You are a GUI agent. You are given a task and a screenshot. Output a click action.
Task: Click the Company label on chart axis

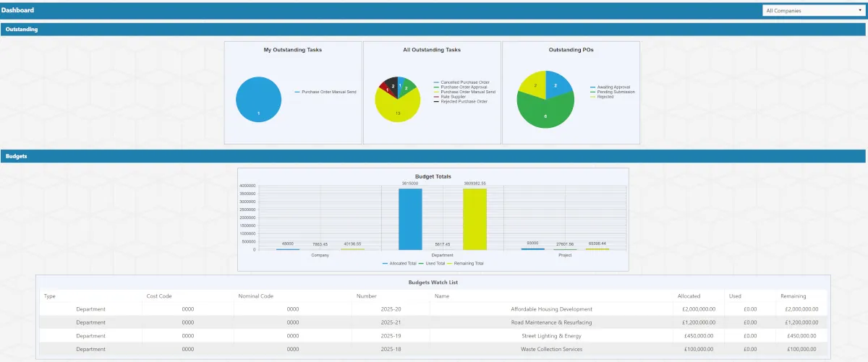point(320,255)
